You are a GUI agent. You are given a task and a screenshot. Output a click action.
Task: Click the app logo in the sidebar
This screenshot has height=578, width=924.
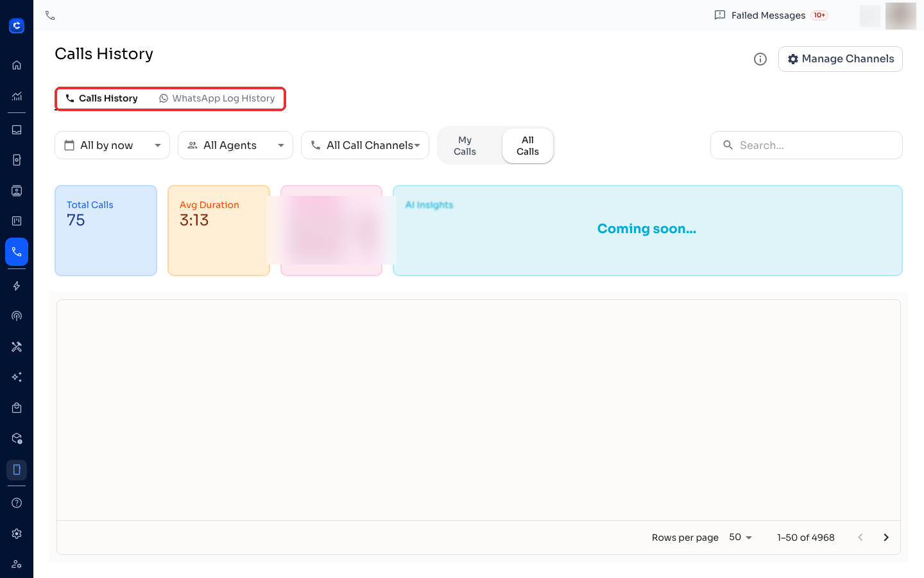click(x=17, y=26)
